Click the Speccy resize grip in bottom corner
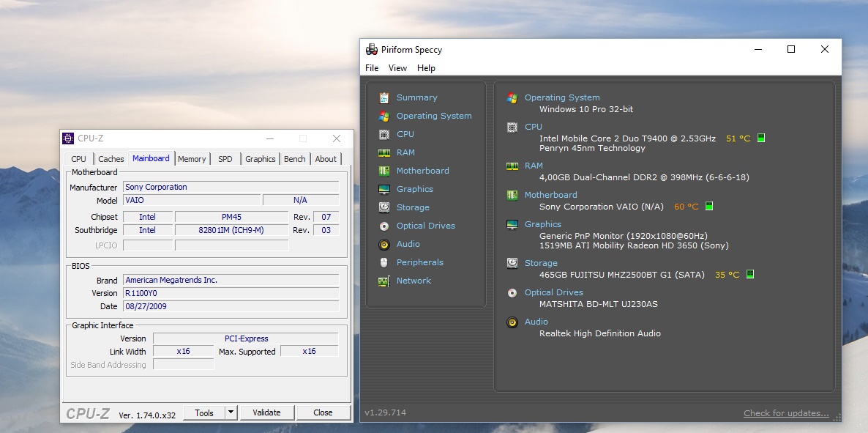The width and height of the screenshot is (868, 433). coord(837,418)
